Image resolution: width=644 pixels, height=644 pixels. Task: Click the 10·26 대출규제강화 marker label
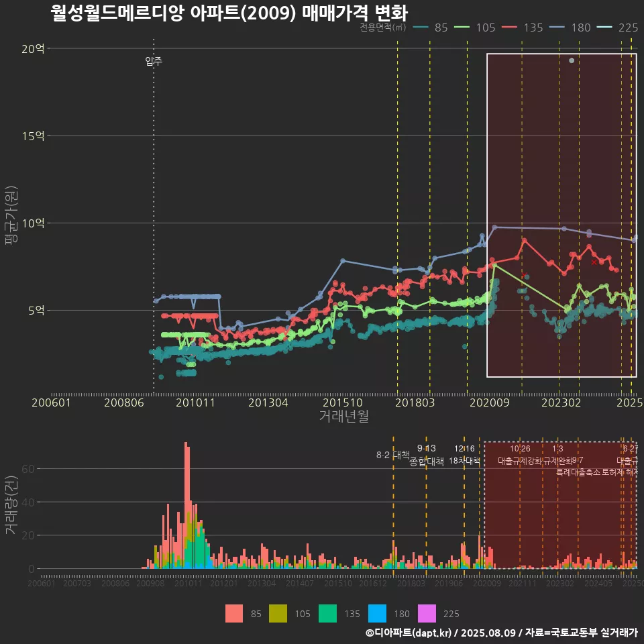(x=520, y=455)
